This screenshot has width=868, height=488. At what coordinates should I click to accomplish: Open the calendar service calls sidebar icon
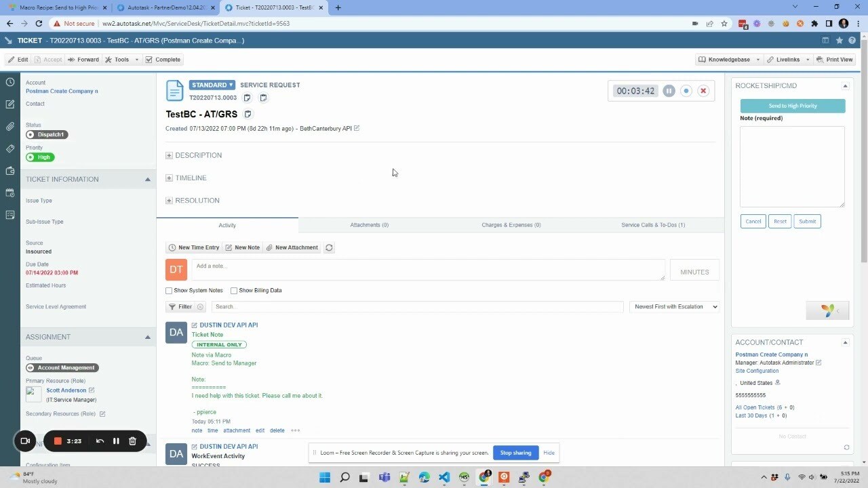(9, 193)
